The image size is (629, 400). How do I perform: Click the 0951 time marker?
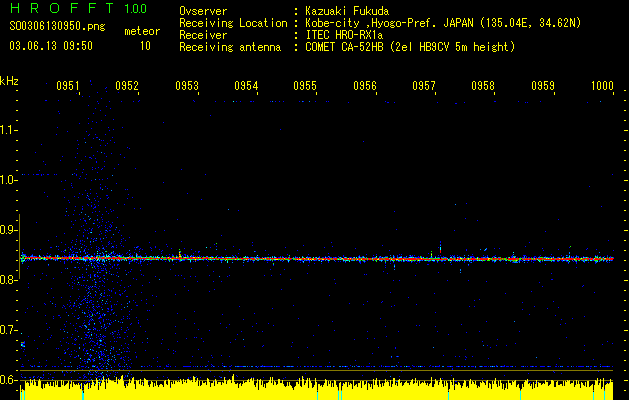pos(68,87)
